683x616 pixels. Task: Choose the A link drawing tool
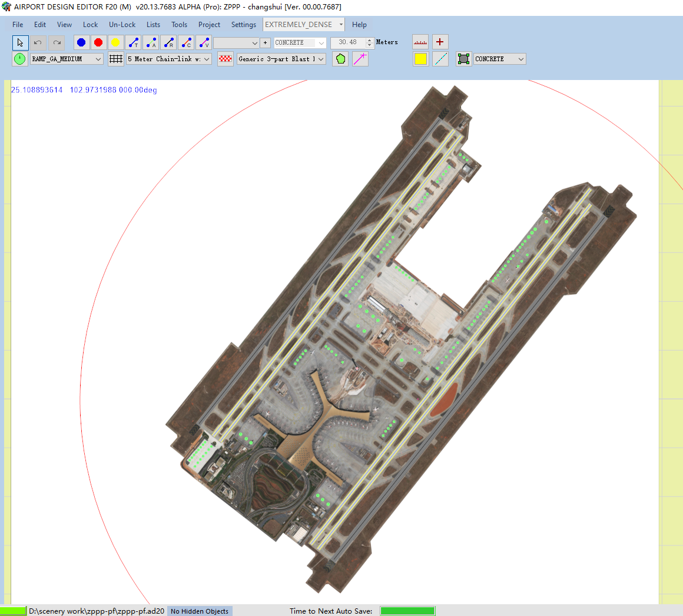pyautogui.click(x=151, y=43)
